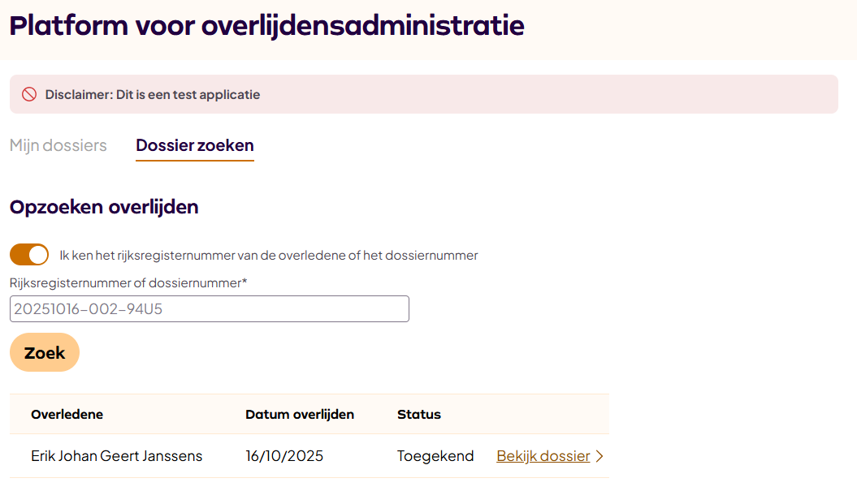The height and width of the screenshot is (504, 857).
Task: Click the Opzoeken overlijden heading
Action: [104, 207]
